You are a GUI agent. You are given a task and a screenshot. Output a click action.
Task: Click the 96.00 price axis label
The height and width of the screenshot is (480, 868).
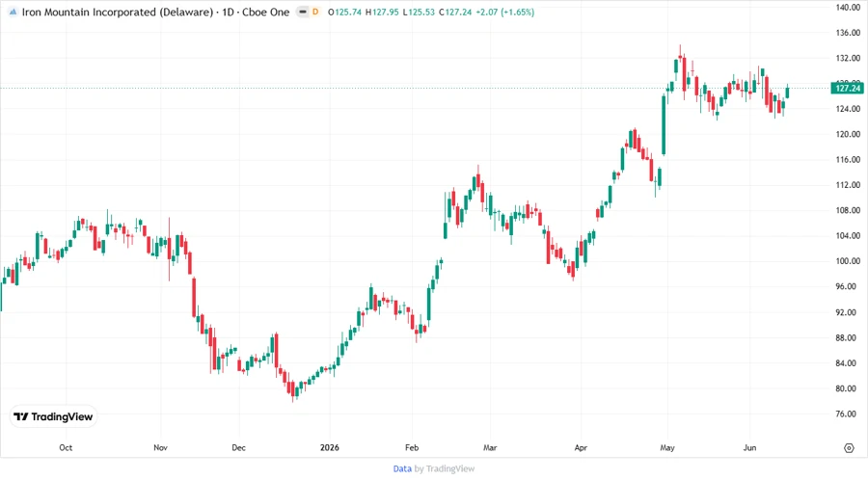coord(845,287)
